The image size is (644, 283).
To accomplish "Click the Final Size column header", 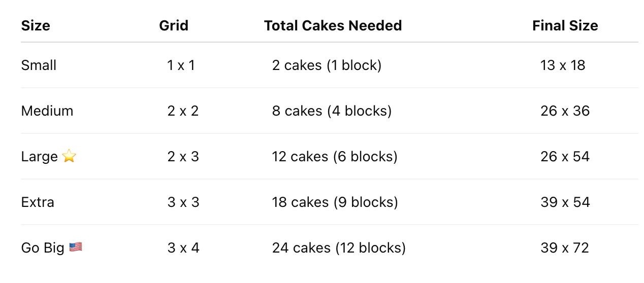I will coord(565,26).
